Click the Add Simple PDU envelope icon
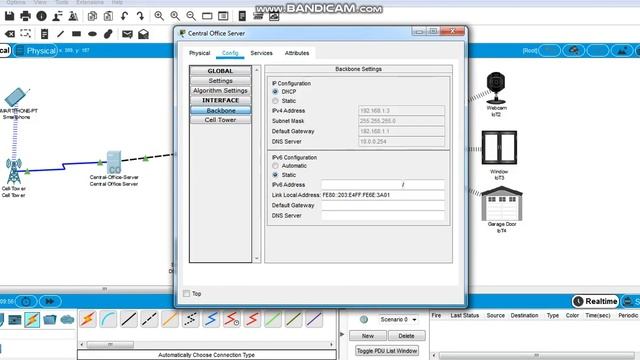Screen dimensions: 640x360 (127, 34)
